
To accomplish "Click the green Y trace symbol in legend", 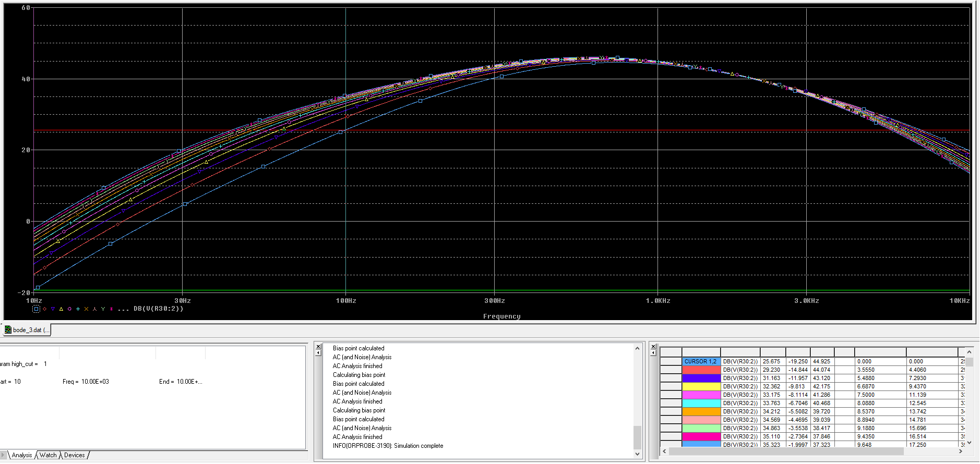I will coord(103,309).
